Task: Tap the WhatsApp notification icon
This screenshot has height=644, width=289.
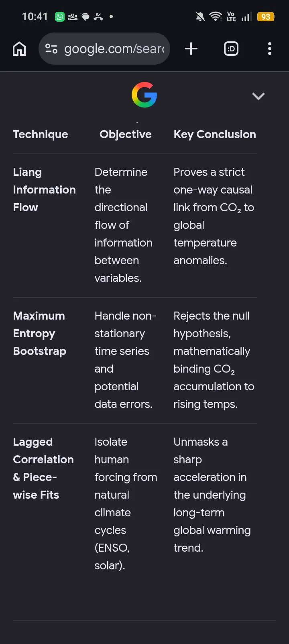Action: point(60,17)
